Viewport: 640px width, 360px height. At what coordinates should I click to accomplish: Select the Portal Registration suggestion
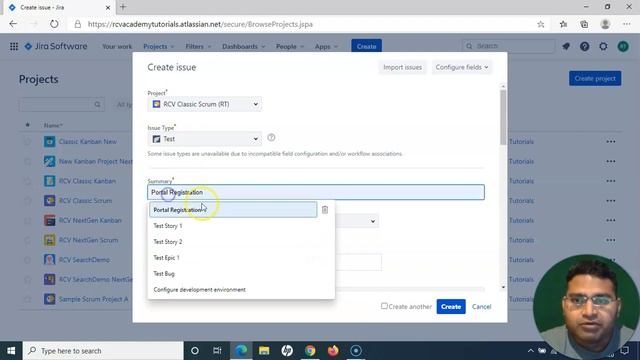coord(233,210)
